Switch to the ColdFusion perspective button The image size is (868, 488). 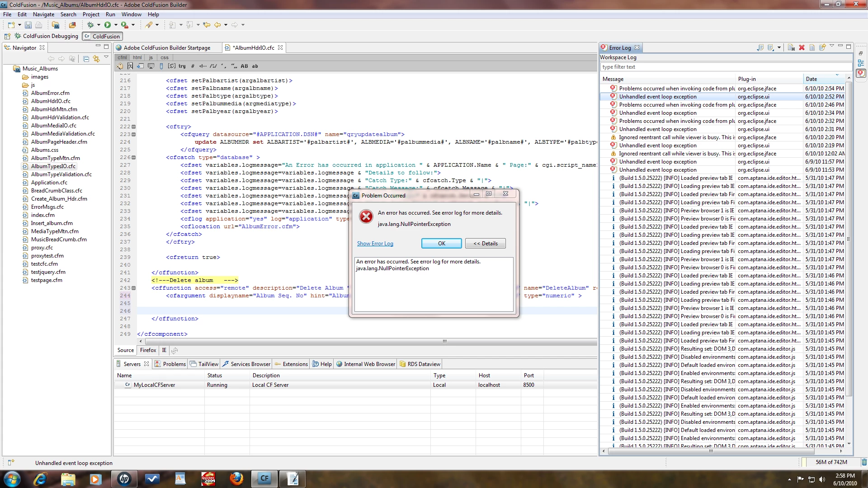(102, 36)
